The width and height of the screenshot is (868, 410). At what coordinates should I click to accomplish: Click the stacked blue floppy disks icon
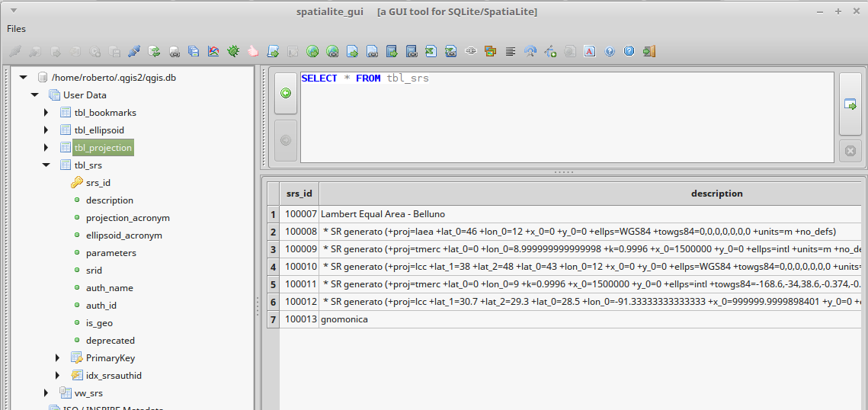[194, 52]
